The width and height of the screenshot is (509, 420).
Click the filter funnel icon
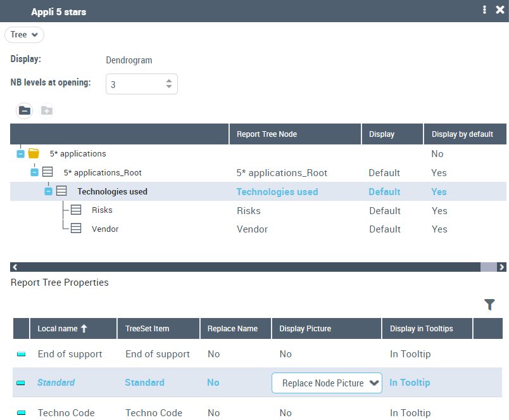(489, 305)
